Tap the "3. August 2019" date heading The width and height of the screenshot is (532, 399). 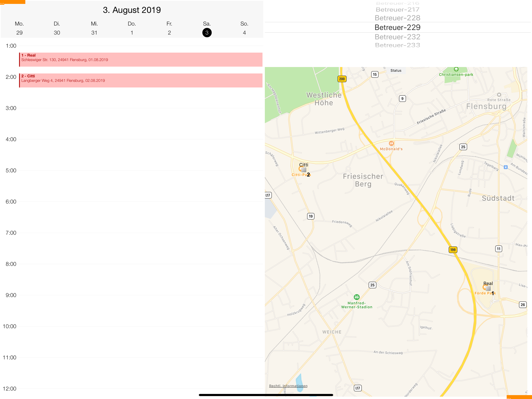click(x=132, y=10)
